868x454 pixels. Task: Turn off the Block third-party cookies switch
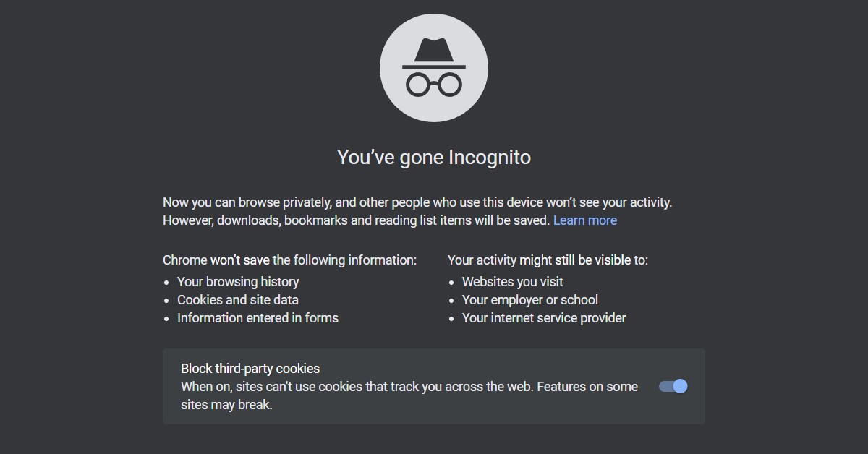[673, 387]
